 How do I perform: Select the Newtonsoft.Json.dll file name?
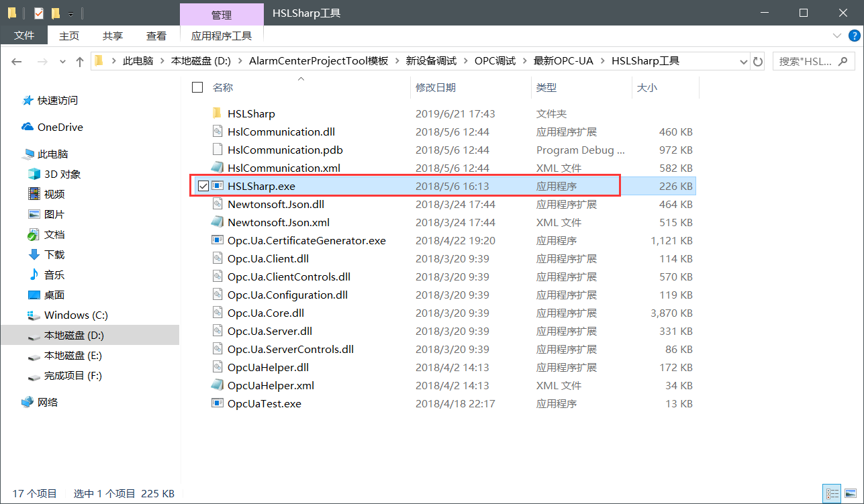point(276,204)
